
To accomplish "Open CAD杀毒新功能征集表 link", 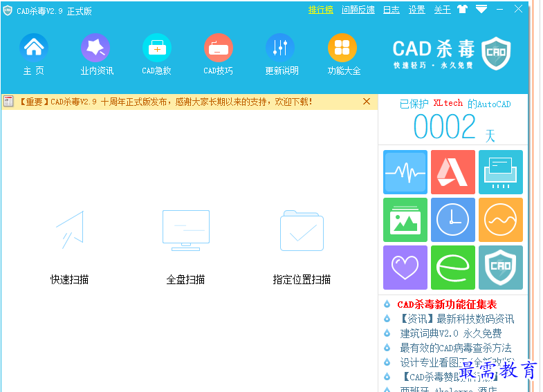I will (x=447, y=304).
